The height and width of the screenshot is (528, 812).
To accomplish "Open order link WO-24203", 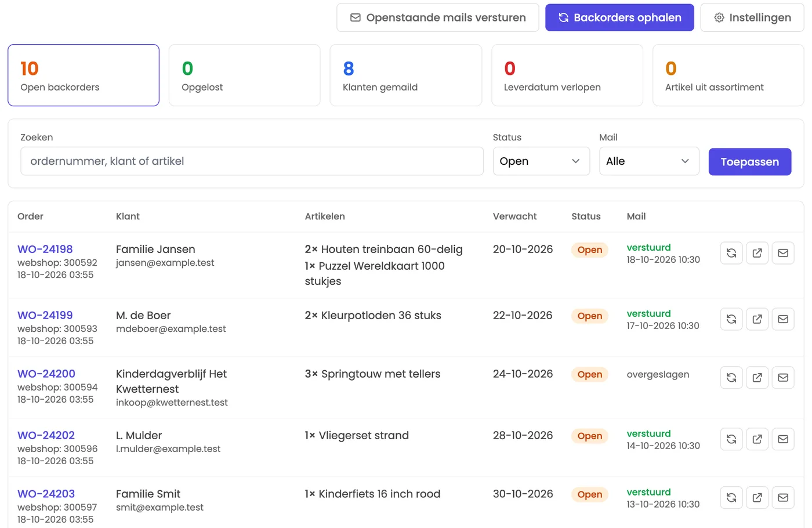I will 46,494.
